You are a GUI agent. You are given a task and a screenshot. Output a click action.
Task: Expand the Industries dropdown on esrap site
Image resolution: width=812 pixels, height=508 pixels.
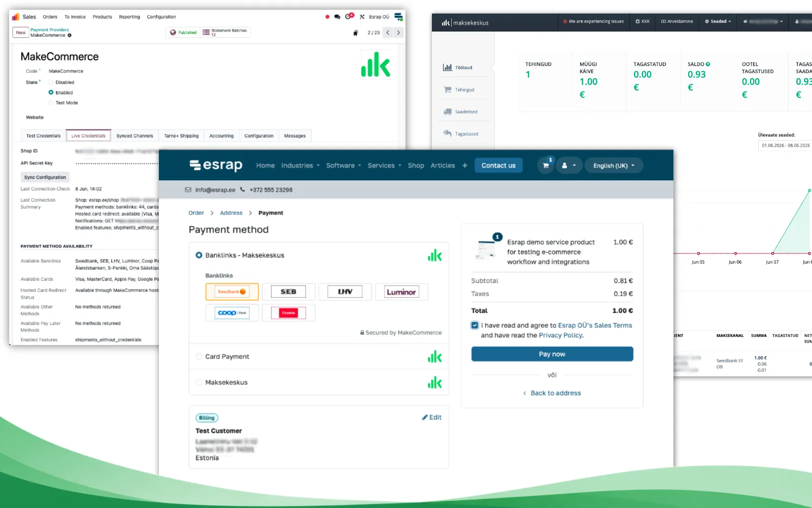[x=300, y=166]
